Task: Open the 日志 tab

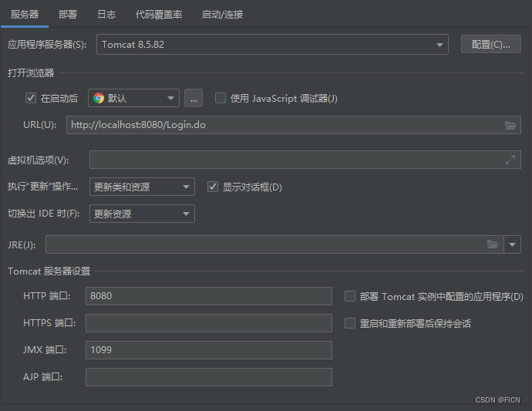Action: tap(106, 14)
